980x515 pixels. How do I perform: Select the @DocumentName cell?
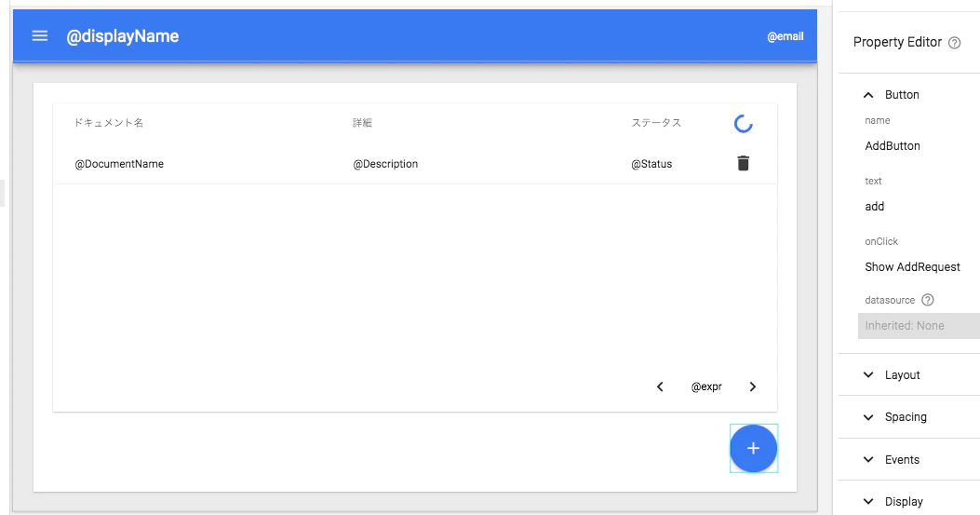(119, 164)
